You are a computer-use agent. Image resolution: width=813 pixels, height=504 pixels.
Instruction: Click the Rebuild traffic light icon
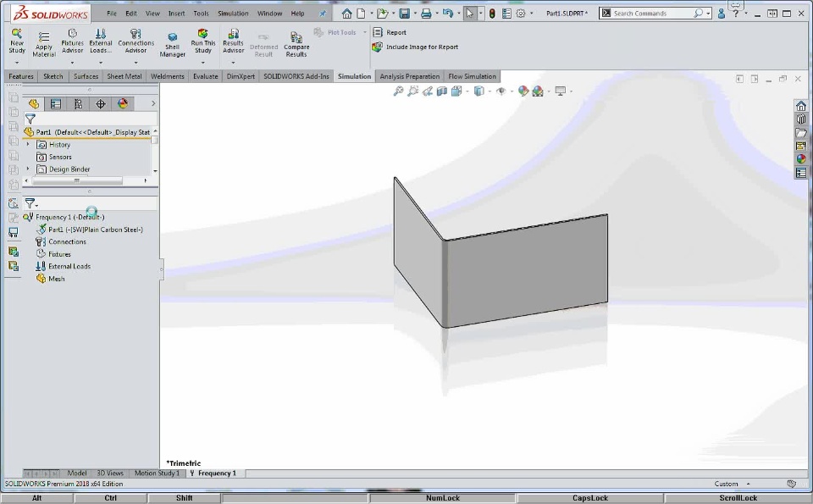tap(492, 14)
